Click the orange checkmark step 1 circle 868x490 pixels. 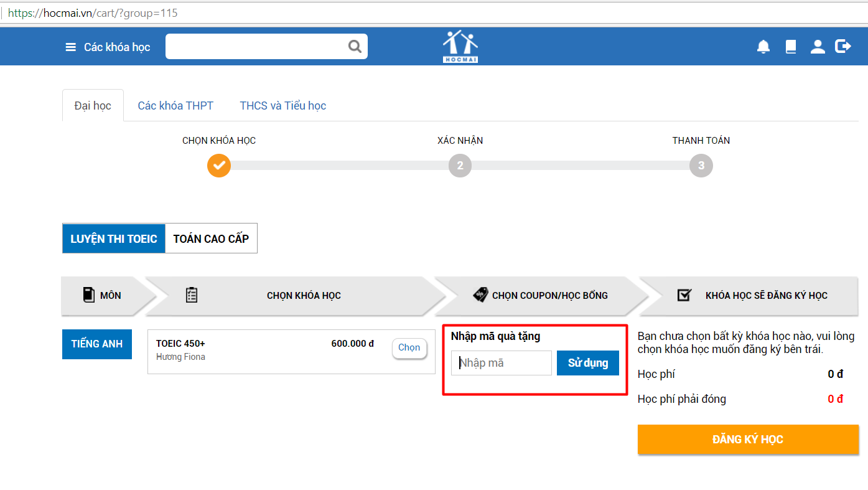coord(219,166)
